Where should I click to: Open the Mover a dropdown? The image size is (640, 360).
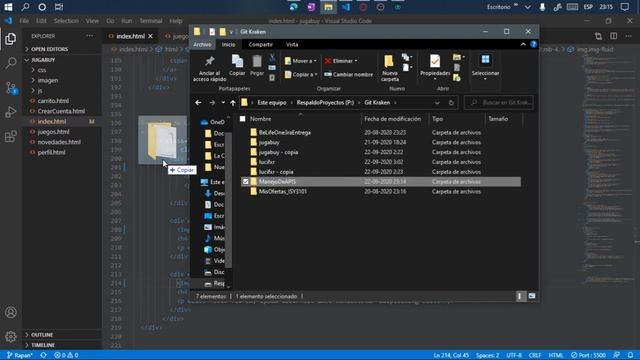pos(300,61)
